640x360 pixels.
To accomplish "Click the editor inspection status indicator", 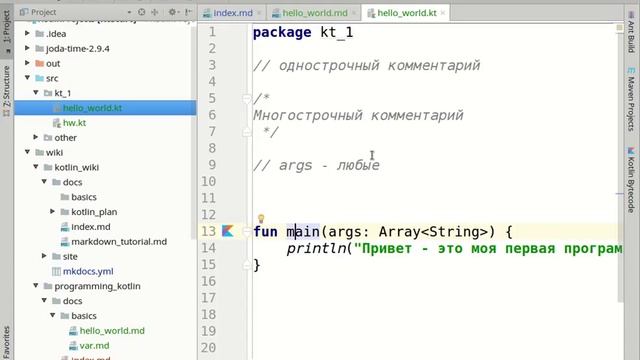I will pyautogui.click(x=619, y=28).
